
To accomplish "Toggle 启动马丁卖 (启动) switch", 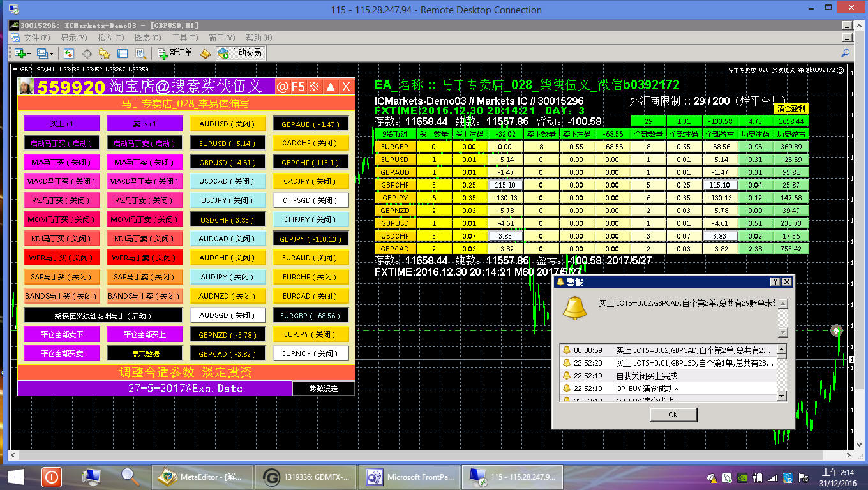I will pyautogui.click(x=145, y=143).
